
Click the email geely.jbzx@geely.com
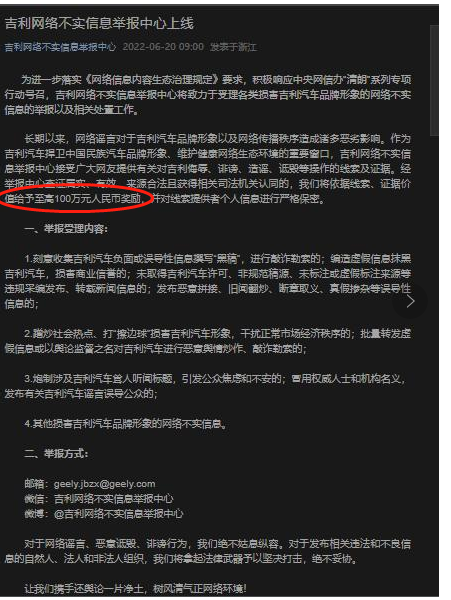pos(104,484)
